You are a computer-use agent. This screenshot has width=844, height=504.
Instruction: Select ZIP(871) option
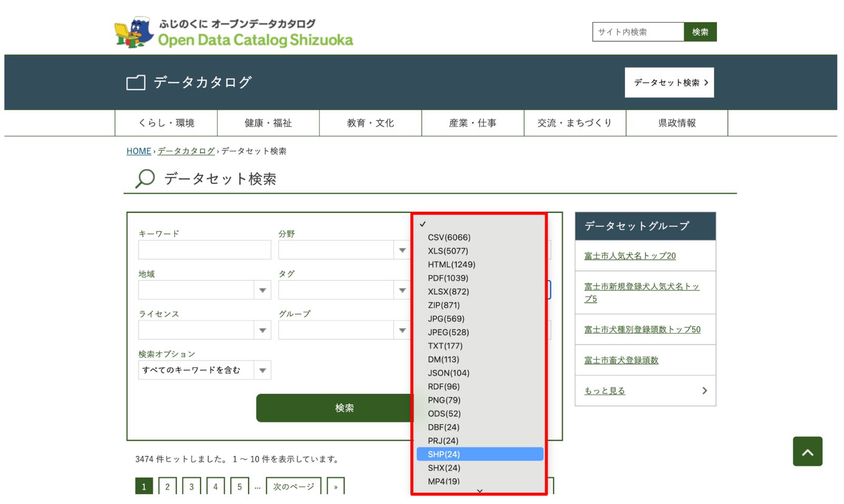pos(444,305)
